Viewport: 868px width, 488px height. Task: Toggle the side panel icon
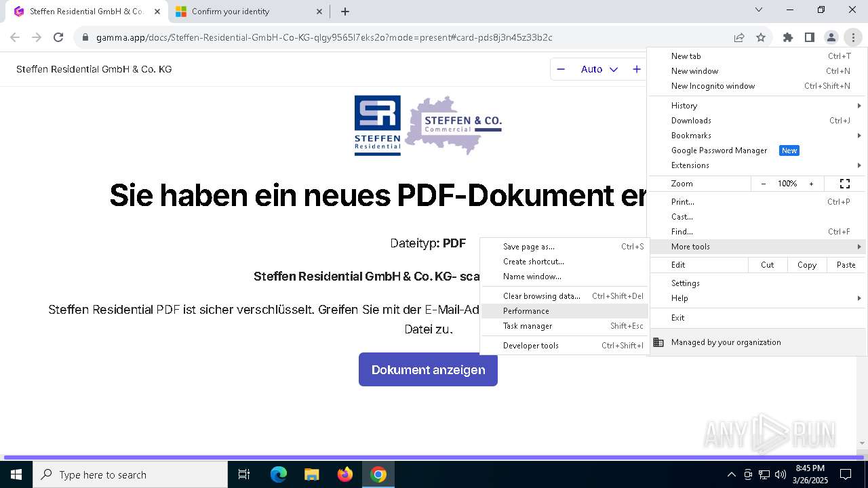coord(810,38)
